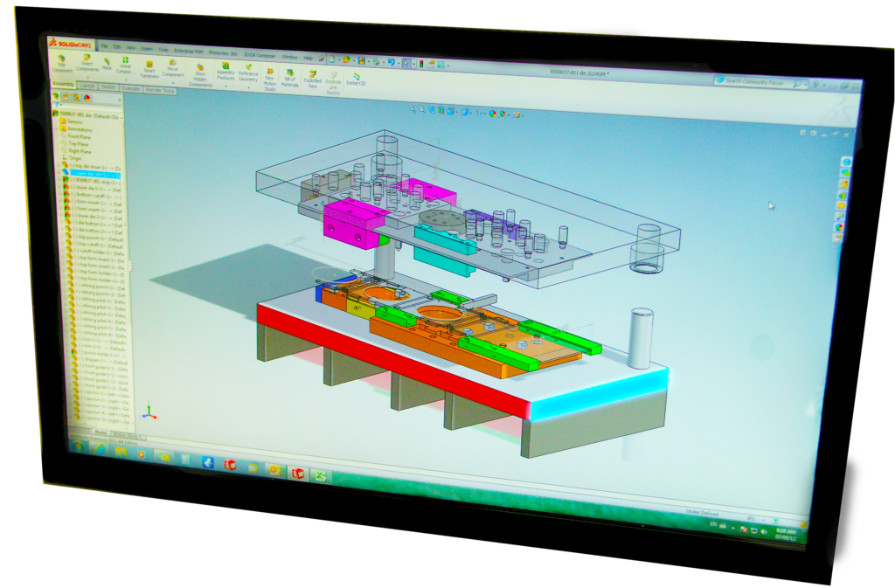Click the Undo icon in toolbar
895x588 pixels.
click(391, 62)
